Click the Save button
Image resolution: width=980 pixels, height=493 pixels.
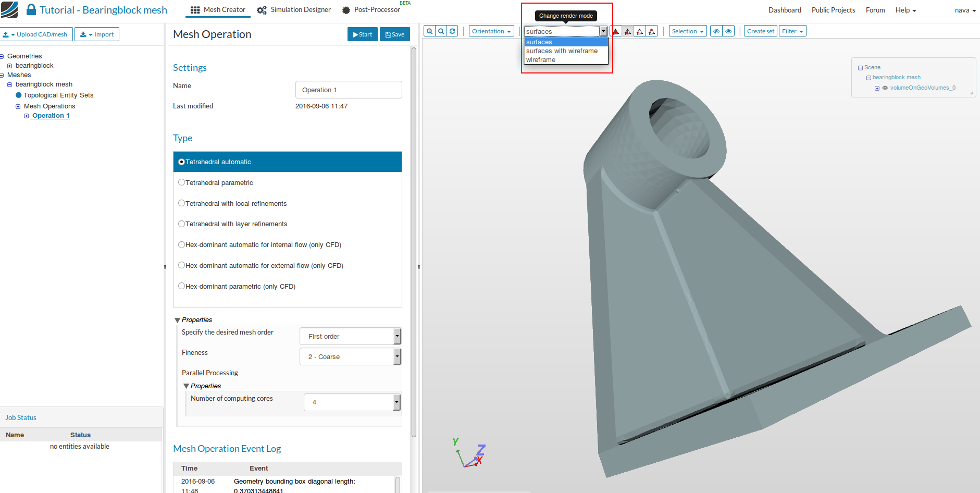pyautogui.click(x=395, y=34)
